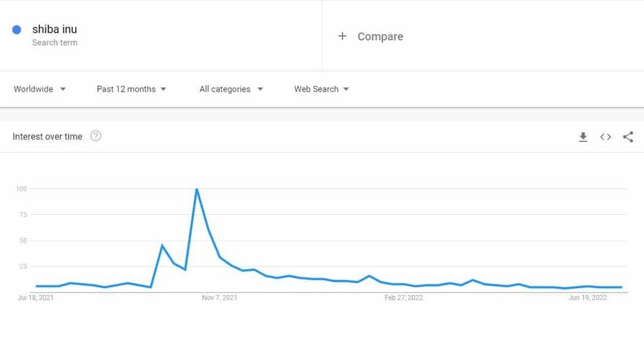Click the Search term subtitle
The height and width of the screenshot is (341, 644).
click(x=54, y=42)
